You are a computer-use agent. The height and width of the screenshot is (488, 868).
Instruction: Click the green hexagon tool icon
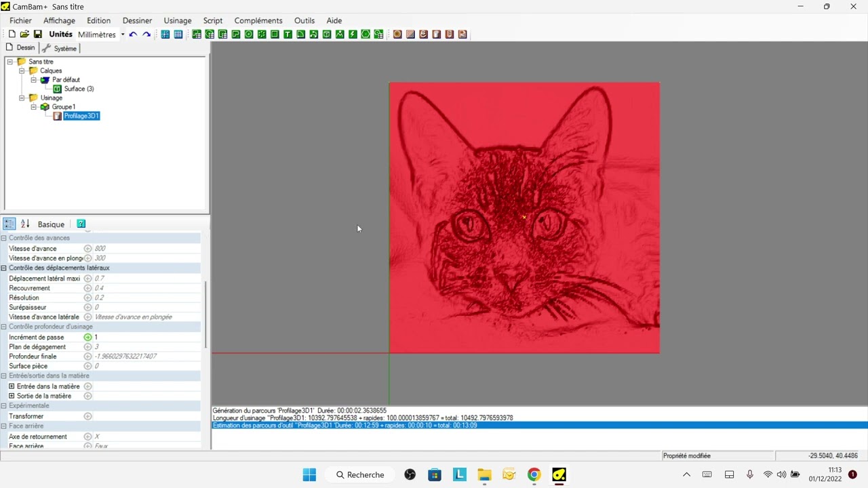(x=366, y=34)
